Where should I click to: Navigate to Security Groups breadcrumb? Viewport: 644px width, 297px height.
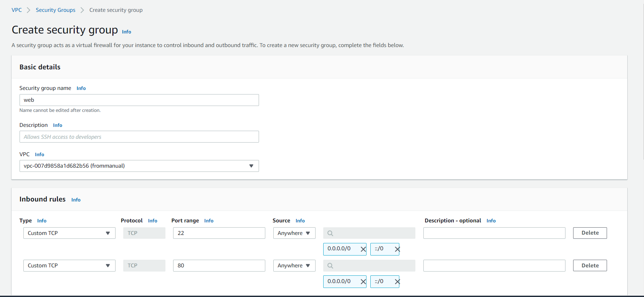(55, 10)
